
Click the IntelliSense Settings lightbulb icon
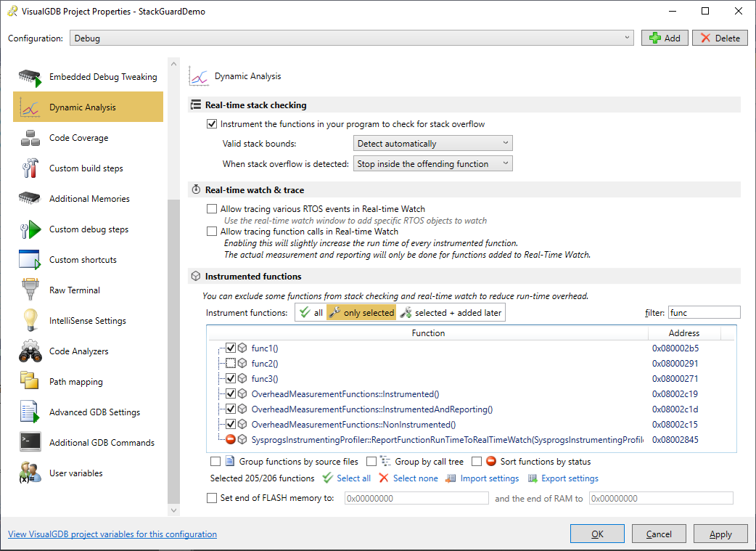(30, 321)
